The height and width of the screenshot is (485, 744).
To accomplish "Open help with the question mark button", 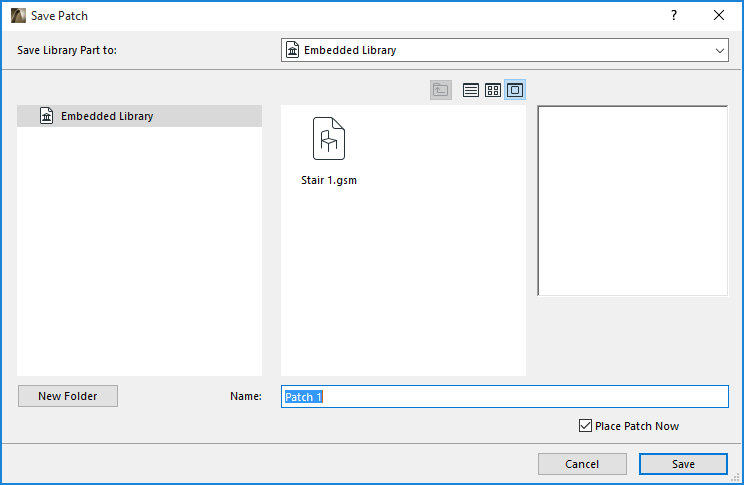I will coord(674,15).
